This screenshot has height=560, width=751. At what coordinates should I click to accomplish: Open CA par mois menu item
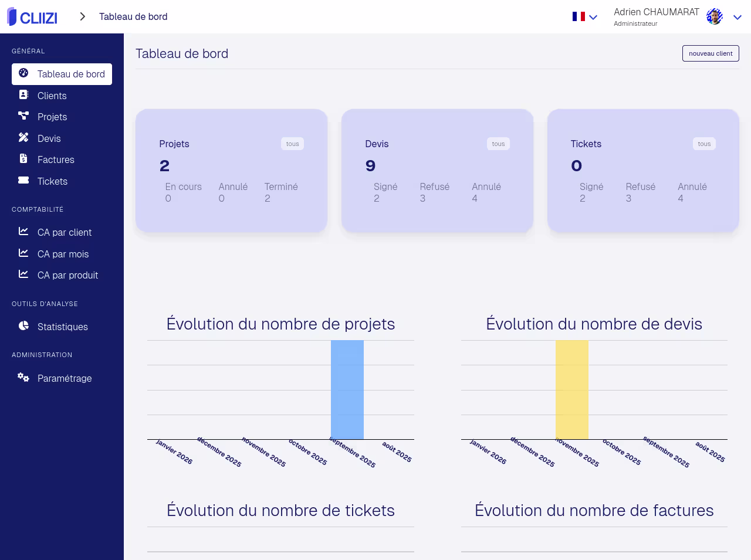[63, 254]
